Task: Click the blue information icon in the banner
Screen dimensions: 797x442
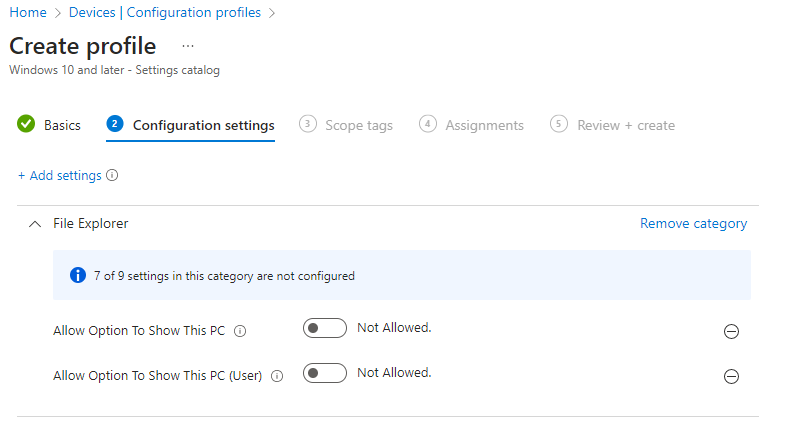Action: coord(78,275)
